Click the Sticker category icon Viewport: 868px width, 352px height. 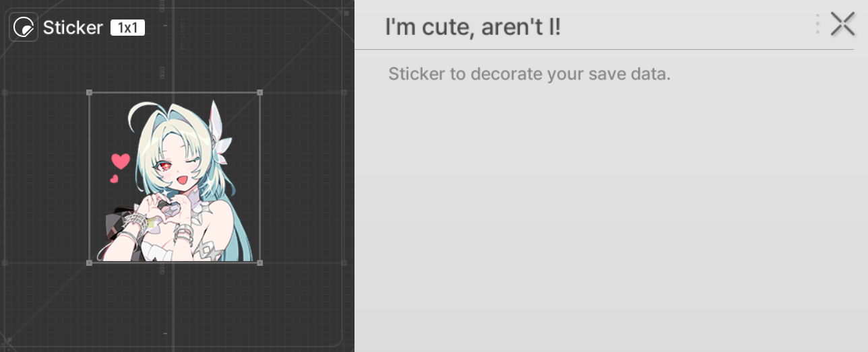pyautogui.click(x=24, y=28)
